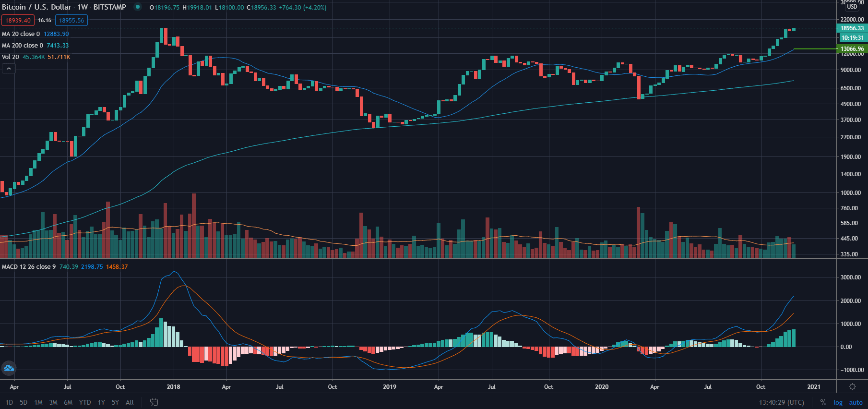Click the red sell price 18939.40 box
This screenshot has width=868, height=409.
[18, 20]
